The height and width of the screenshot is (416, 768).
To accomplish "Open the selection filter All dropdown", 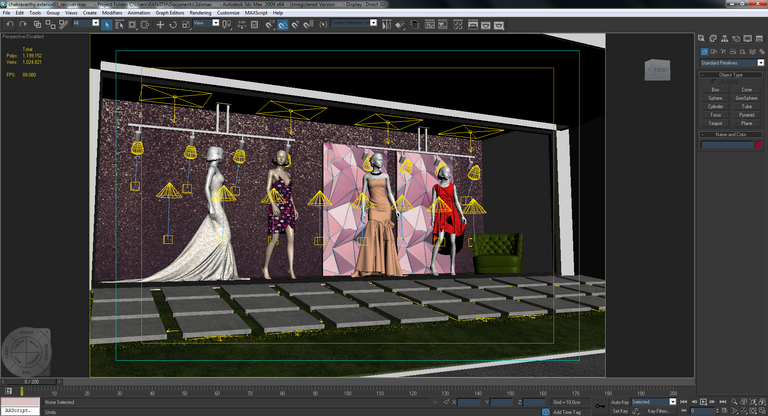I will pos(86,22).
